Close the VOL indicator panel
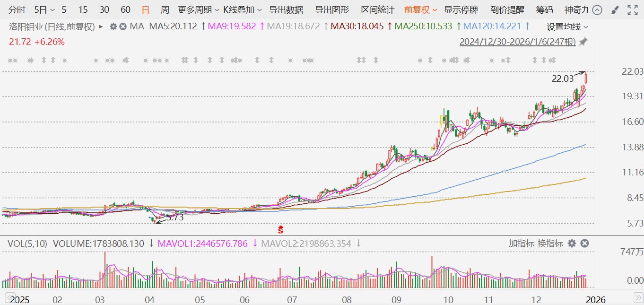This screenshot has width=644, height=305. click(584, 244)
